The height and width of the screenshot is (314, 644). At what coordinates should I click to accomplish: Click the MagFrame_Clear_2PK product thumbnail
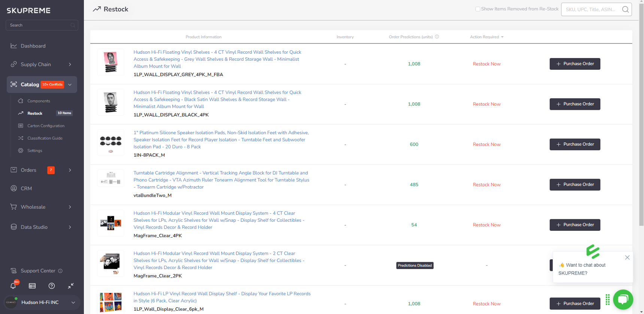(110, 263)
